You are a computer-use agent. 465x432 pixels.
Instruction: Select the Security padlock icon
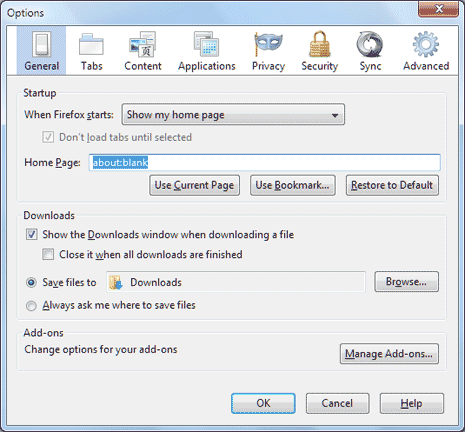(x=319, y=44)
